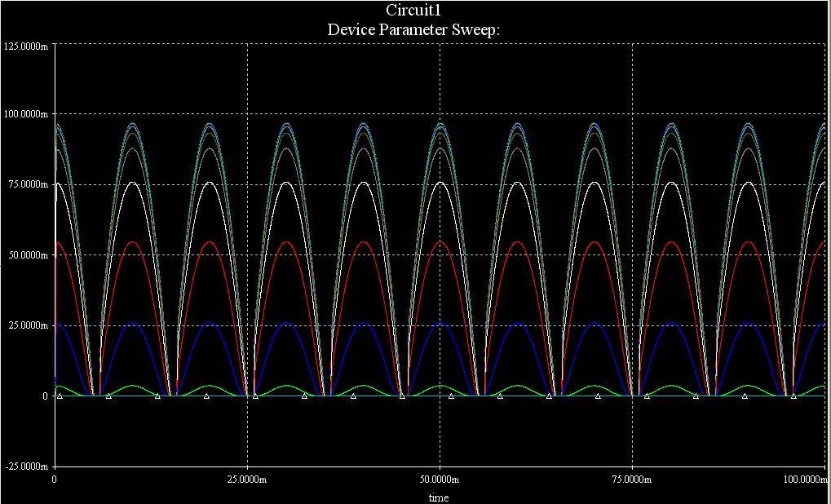Select the rightmost triangle marker on zero line

click(793, 396)
